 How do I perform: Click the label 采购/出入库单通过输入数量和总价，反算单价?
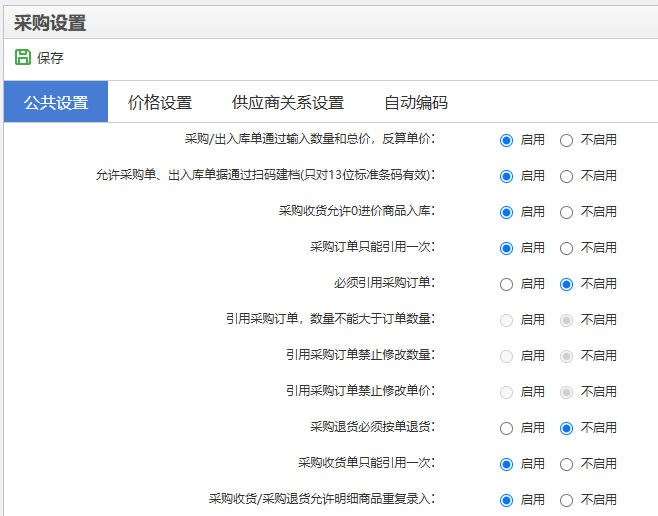[310, 138]
